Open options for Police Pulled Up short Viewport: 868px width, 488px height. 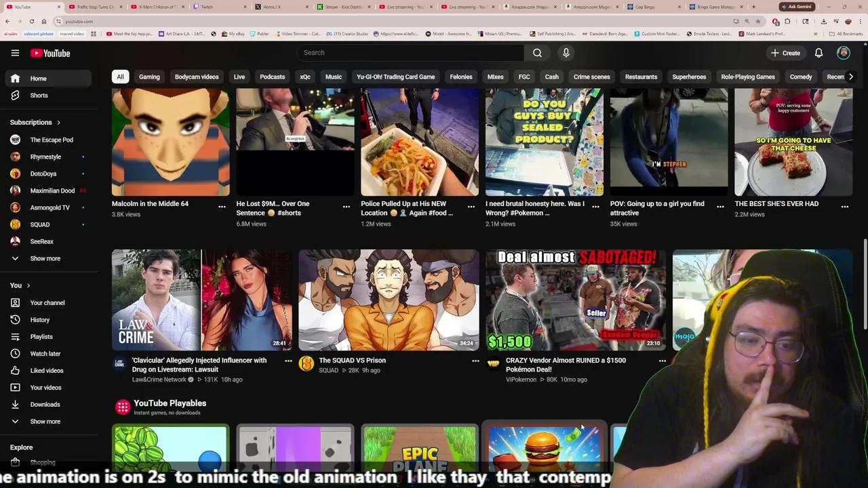click(x=471, y=207)
